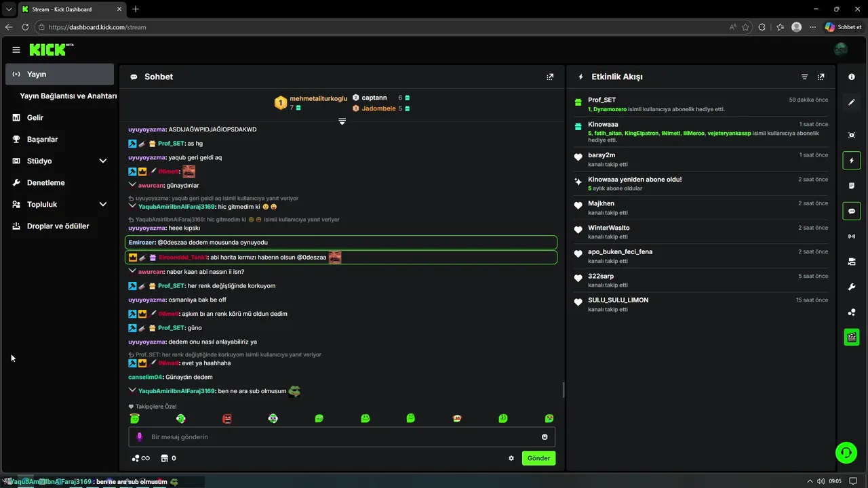Image resolution: width=868 pixels, height=488 pixels.
Task: Click the camera icon in right sidebar
Action: (x=852, y=262)
